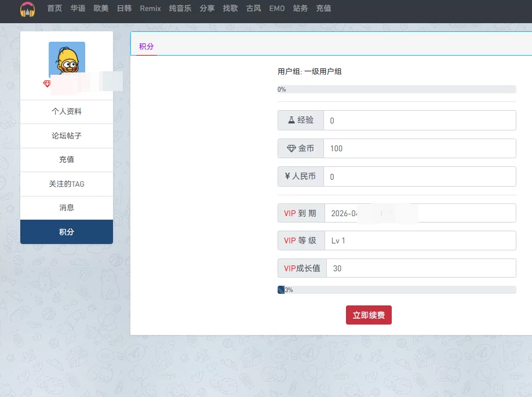
Task: Open the 首页 nav item
Action: (x=54, y=8)
